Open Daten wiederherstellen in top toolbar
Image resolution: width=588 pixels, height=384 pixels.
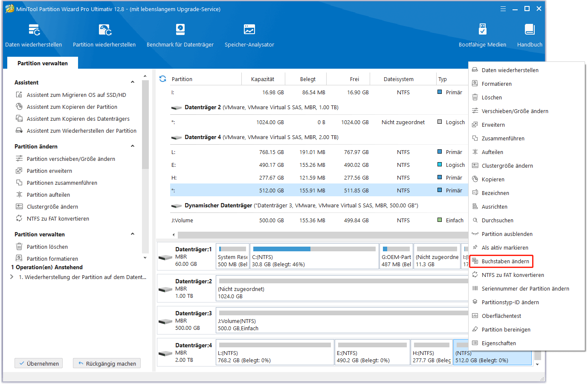(33, 36)
